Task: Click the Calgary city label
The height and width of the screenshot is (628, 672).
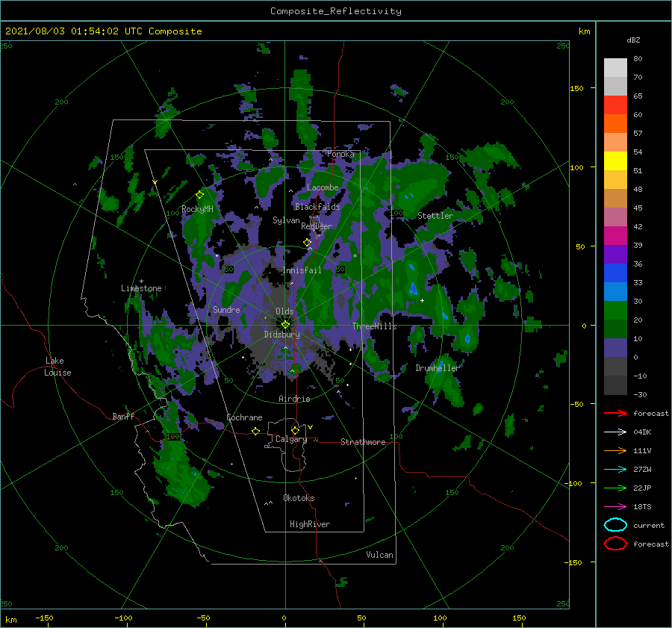Action: click(x=291, y=439)
